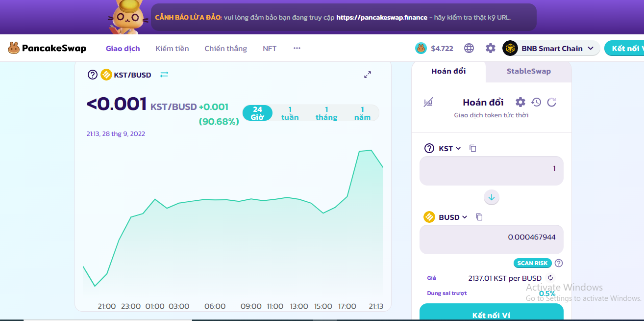Refresh the swap price with reload icon
Image resolution: width=644 pixels, height=321 pixels.
pos(552,102)
